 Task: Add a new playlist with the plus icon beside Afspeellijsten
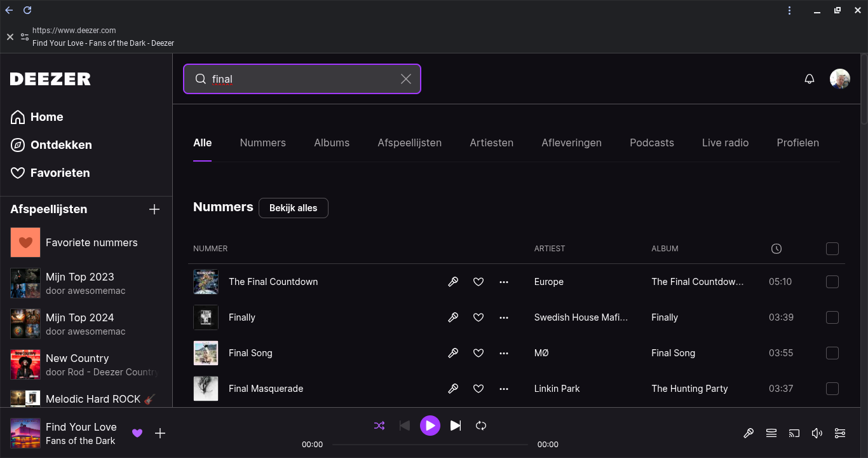pos(154,209)
